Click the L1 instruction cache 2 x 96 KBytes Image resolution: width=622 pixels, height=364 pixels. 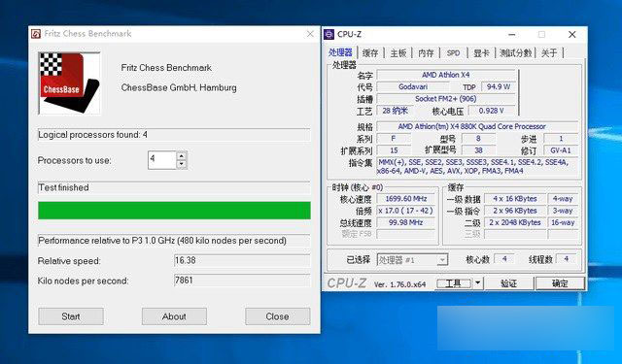click(515, 211)
